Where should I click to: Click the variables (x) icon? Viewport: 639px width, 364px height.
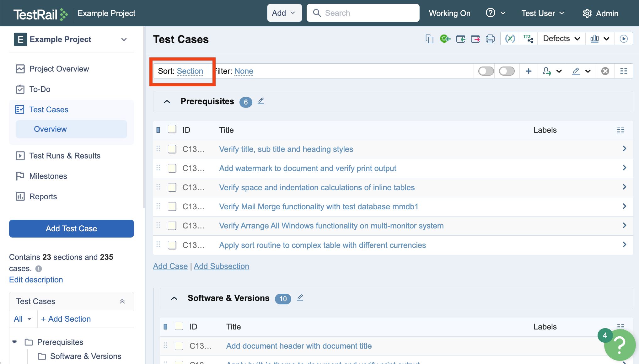pyautogui.click(x=510, y=39)
